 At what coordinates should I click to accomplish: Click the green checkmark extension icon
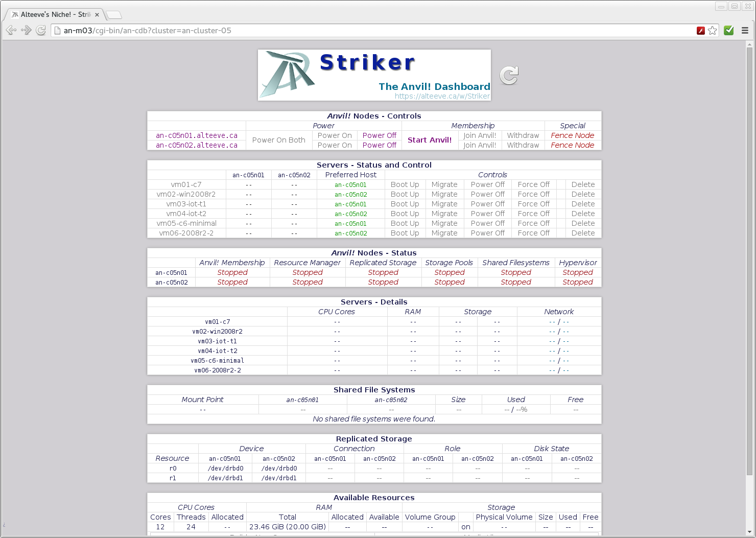point(729,31)
